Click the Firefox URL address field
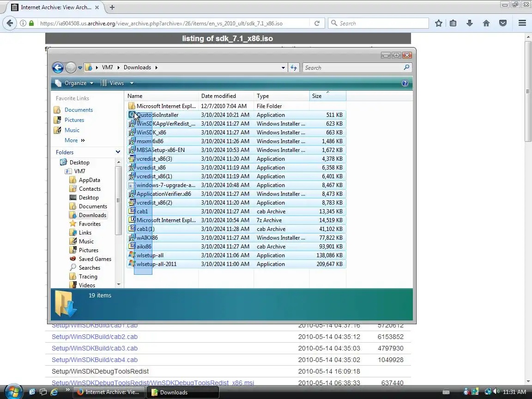The width and height of the screenshot is (532, 399). 173,23
